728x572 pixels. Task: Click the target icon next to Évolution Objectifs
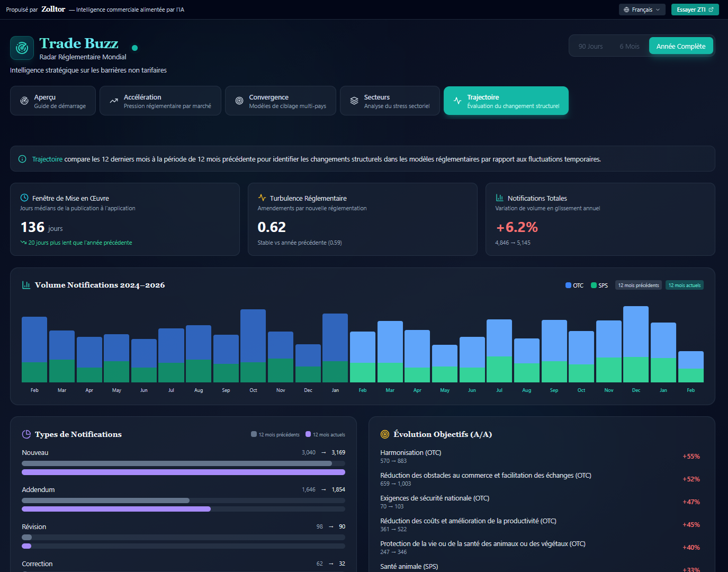[x=384, y=434]
